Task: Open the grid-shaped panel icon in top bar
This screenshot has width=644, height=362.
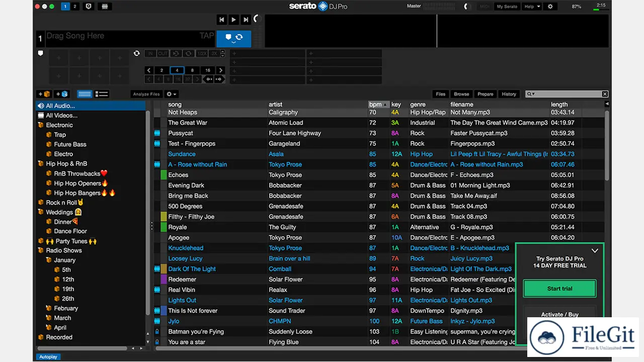Action: coord(105,7)
